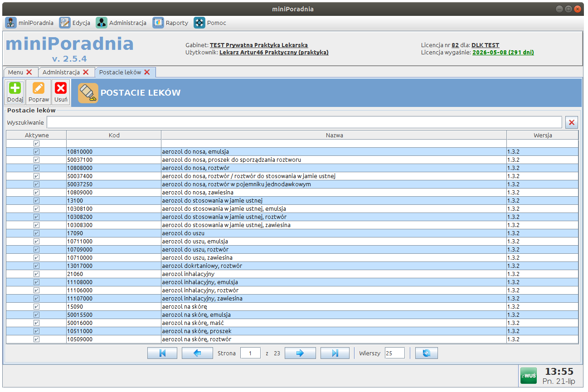The image size is (588, 392).
Task: Click the Postacie leków header pill icon
Action: tap(88, 93)
